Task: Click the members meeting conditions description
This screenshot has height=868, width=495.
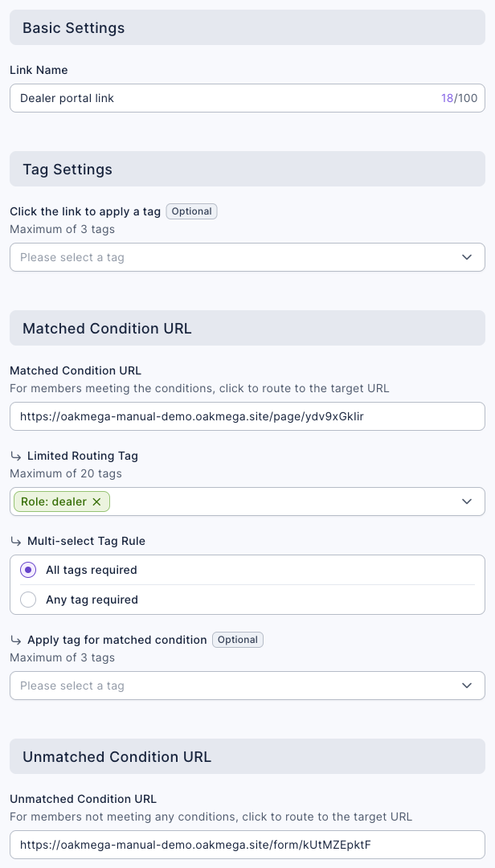Action: 199,389
